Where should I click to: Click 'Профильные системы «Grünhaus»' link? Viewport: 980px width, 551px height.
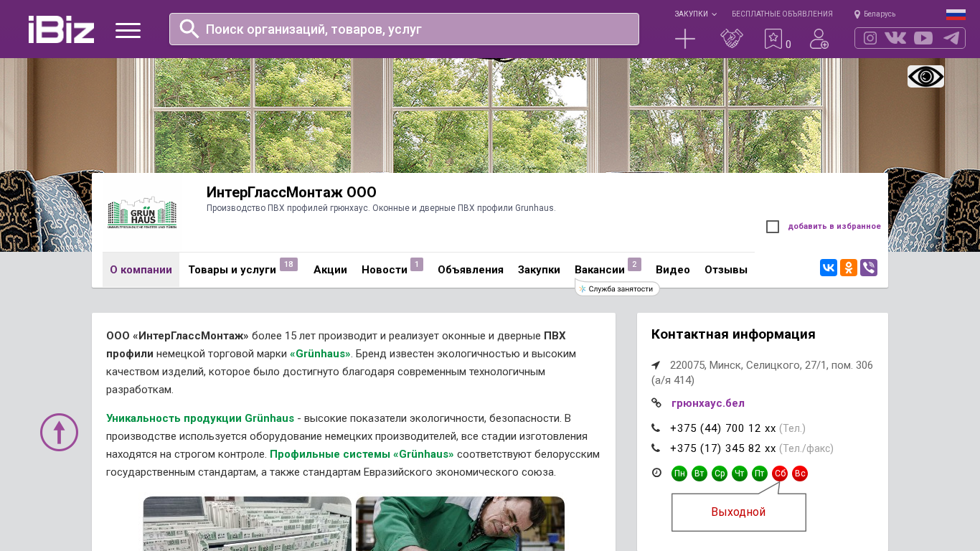click(x=362, y=454)
